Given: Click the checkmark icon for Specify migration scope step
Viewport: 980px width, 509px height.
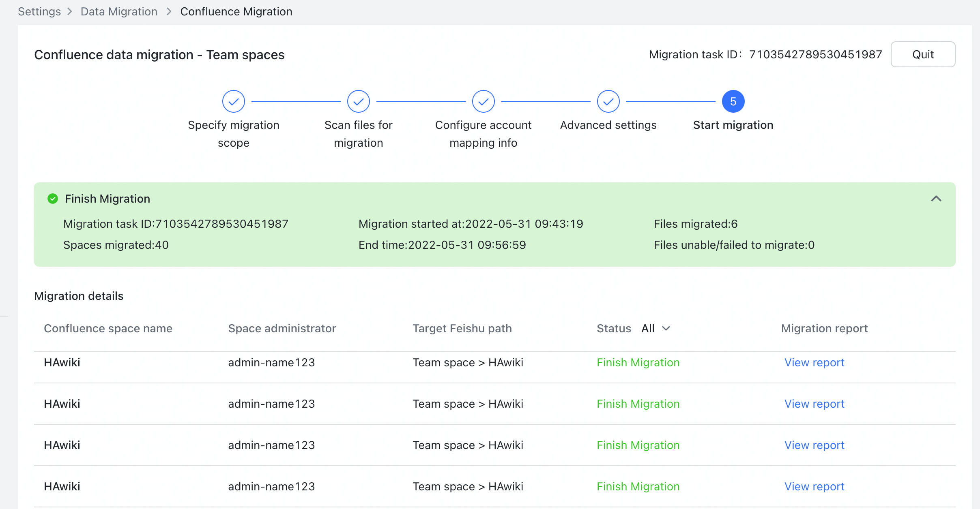Looking at the screenshot, I should 234,101.
